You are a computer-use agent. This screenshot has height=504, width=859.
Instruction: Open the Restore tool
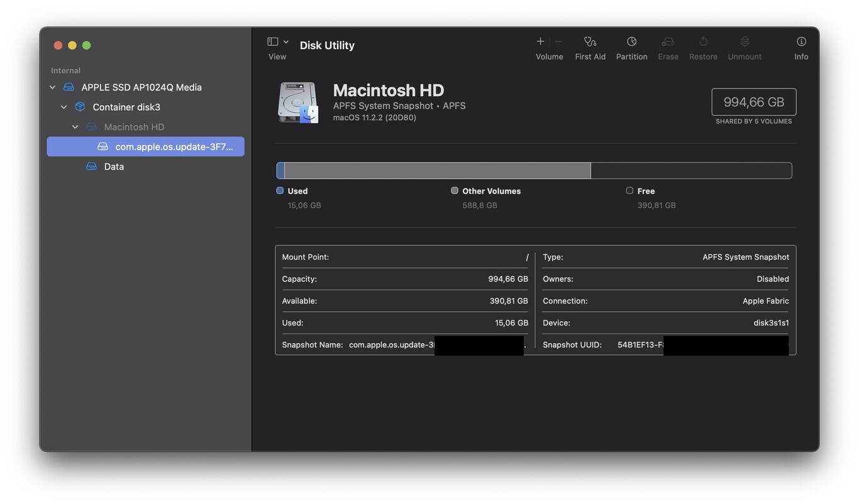pyautogui.click(x=703, y=45)
